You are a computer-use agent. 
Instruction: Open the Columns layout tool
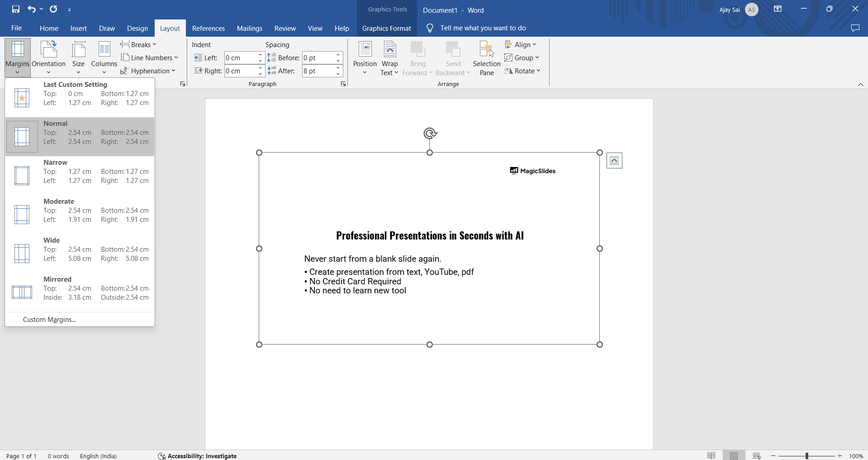[104, 57]
